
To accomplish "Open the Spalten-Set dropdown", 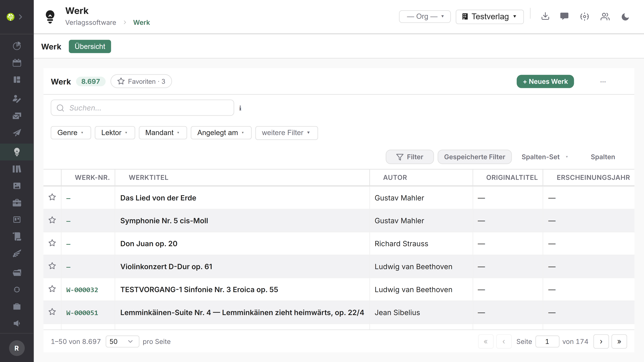I will pos(545,157).
